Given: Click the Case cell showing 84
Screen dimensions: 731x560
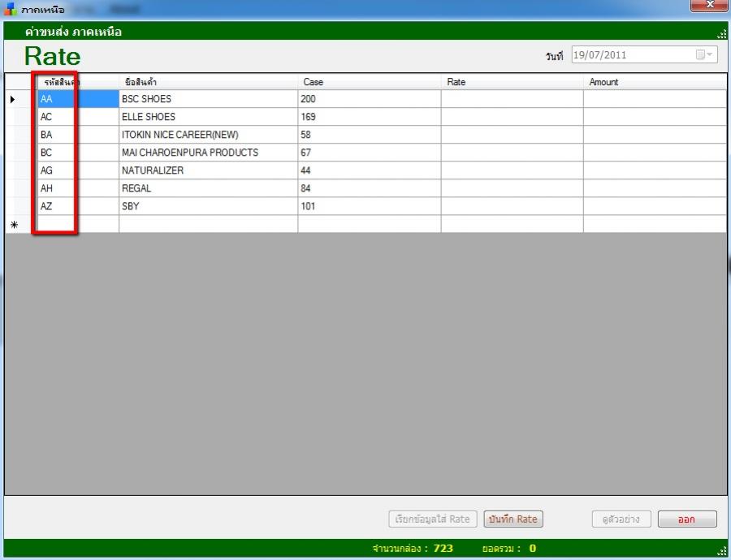Looking at the screenshot, I should (370, 188).
